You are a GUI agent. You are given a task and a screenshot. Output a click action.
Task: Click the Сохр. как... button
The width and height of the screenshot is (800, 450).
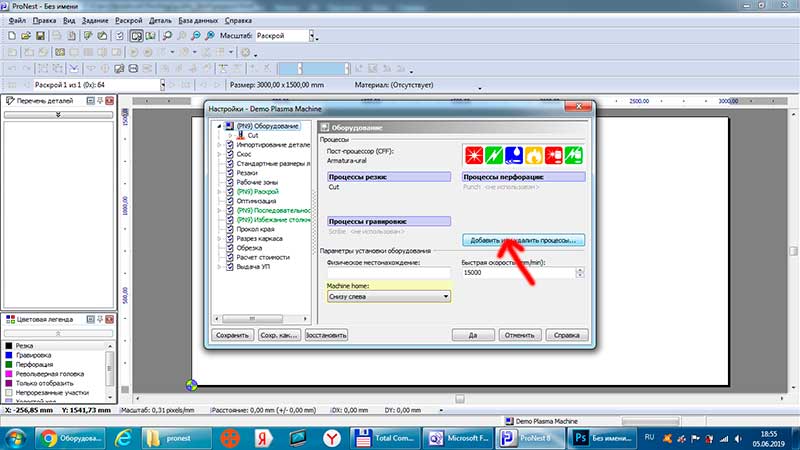(x=279, y=335)
